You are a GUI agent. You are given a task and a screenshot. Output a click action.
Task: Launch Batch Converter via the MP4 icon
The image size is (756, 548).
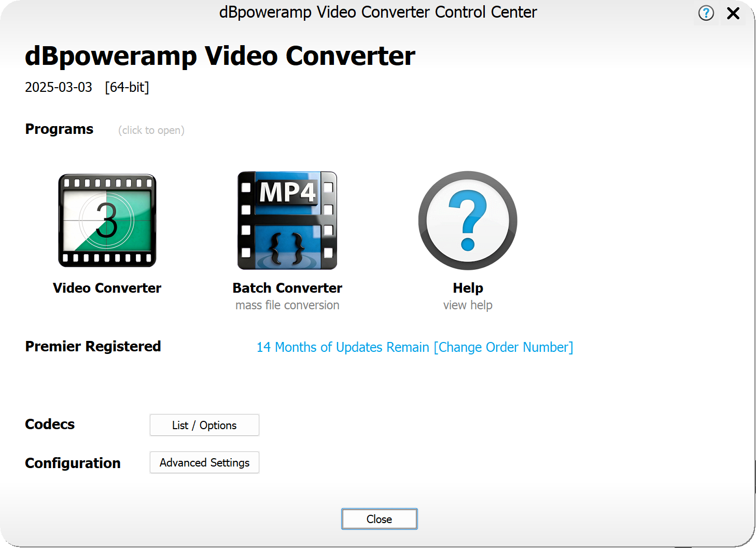pos(287,221)
